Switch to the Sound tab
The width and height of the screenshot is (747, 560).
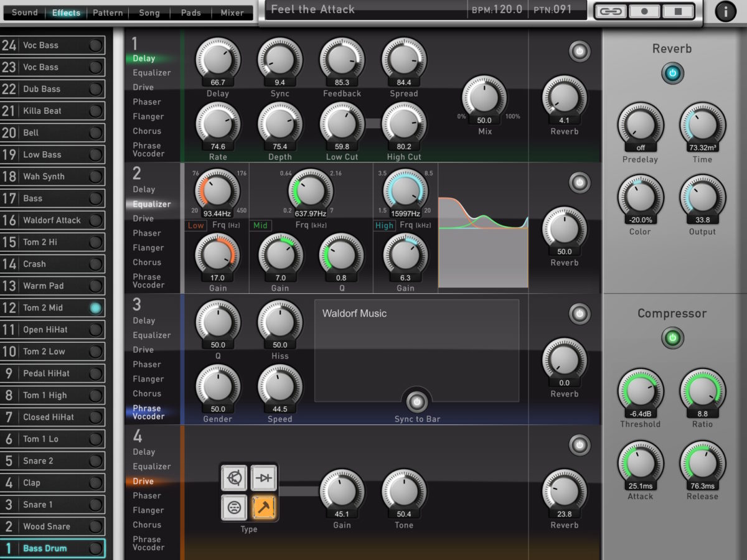point(24,12)
